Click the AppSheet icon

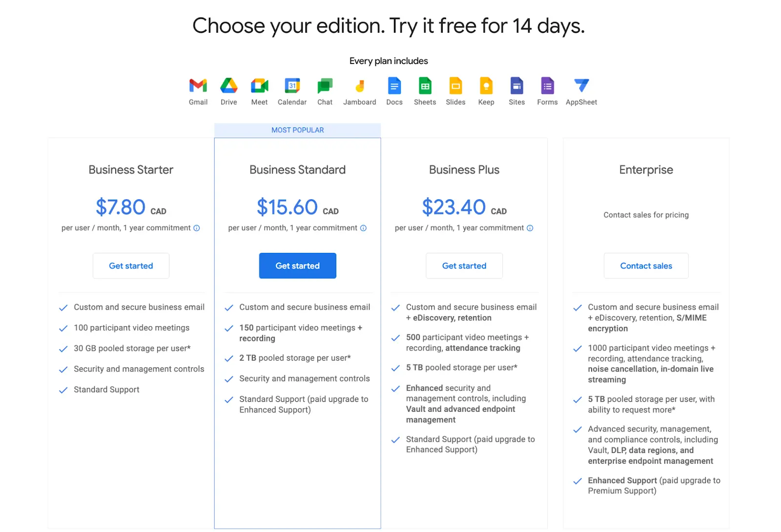tap(581, 86)
